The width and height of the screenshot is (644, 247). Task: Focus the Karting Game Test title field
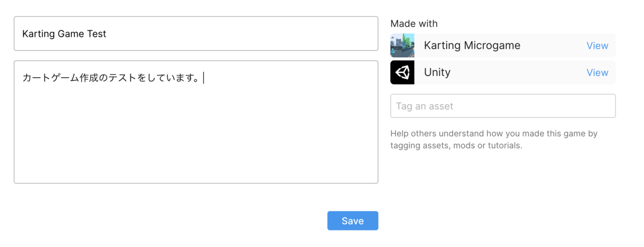click(196, 34)
